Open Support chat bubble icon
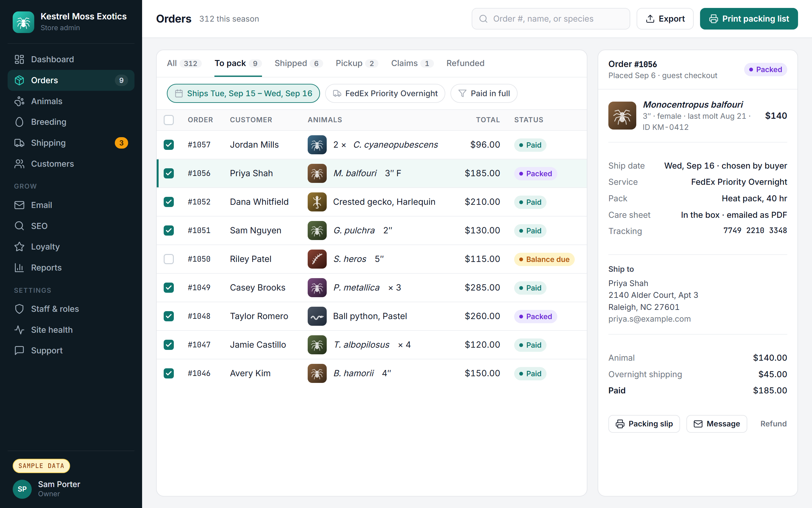Viewport: 812px width, 508px height. point(19,351)
